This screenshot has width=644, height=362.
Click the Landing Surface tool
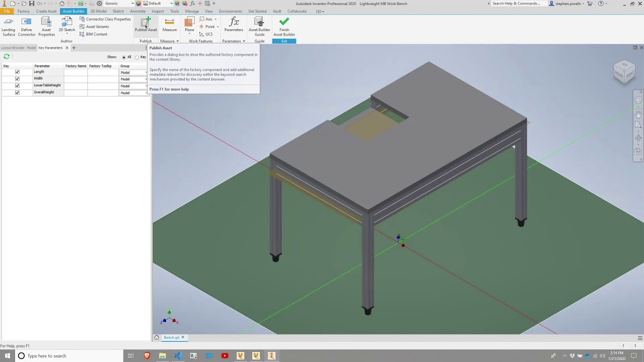pos(9,27)
